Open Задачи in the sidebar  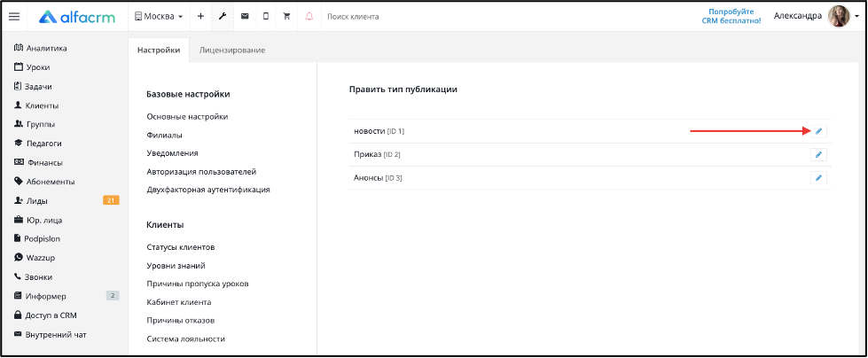tap(33, 87)
